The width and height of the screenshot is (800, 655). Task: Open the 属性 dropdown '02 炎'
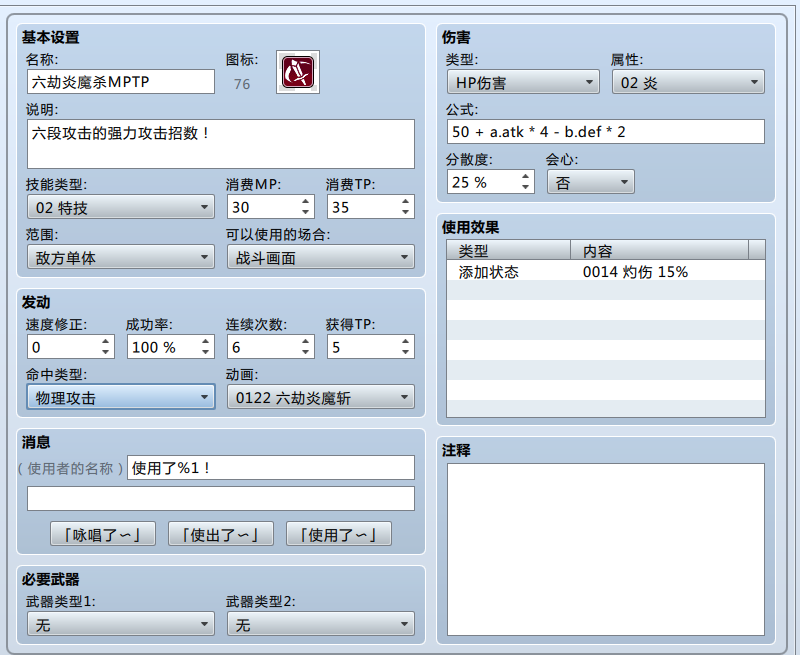tap(688, 82)
